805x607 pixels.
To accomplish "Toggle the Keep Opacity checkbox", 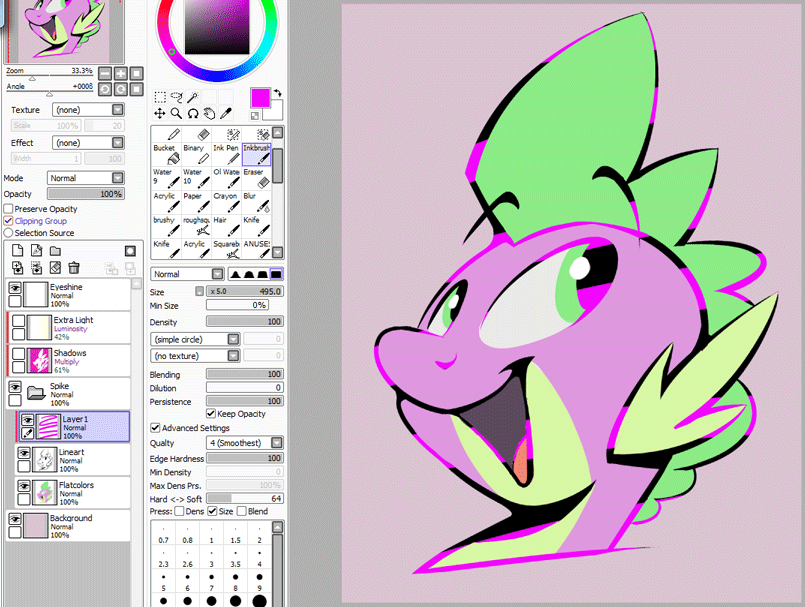I will (x=211, y=414).
